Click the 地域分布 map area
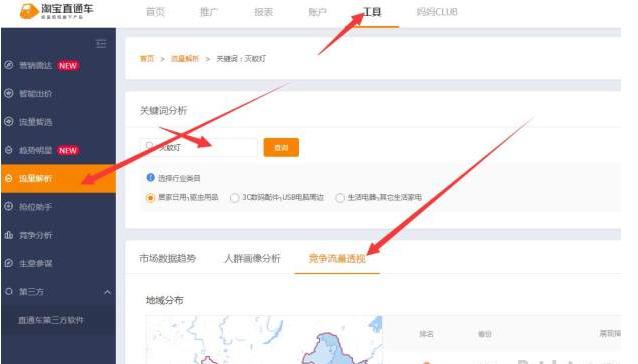Image resolution: width=638 pixels, height=364 pixels. (x=264, y=340)
